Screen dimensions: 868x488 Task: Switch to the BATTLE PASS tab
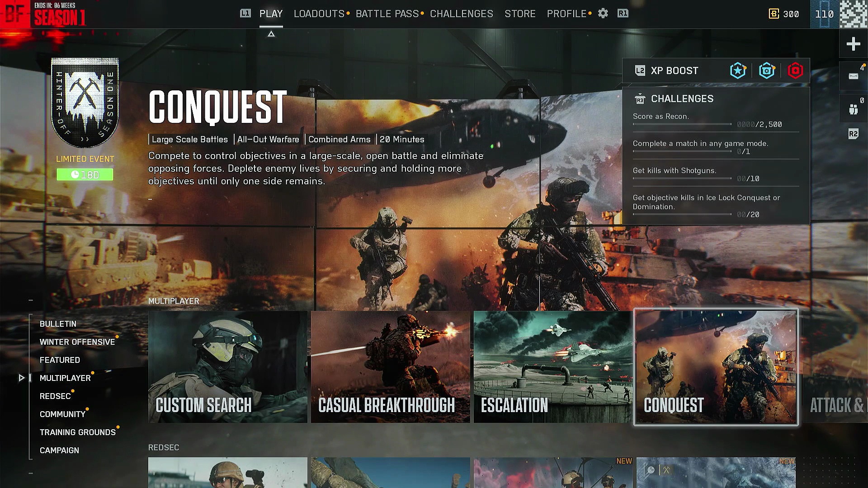387,14
